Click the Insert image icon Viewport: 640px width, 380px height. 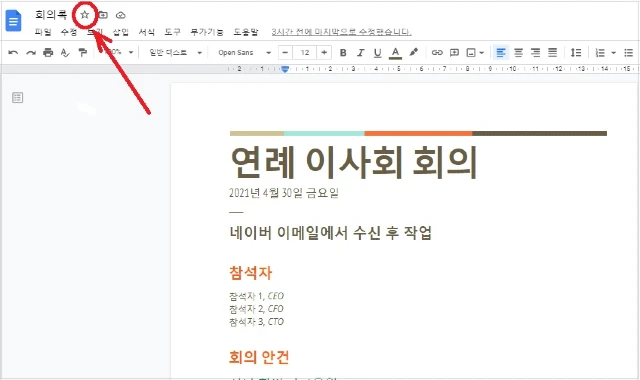pyautogui.click(x=471, y=53)
